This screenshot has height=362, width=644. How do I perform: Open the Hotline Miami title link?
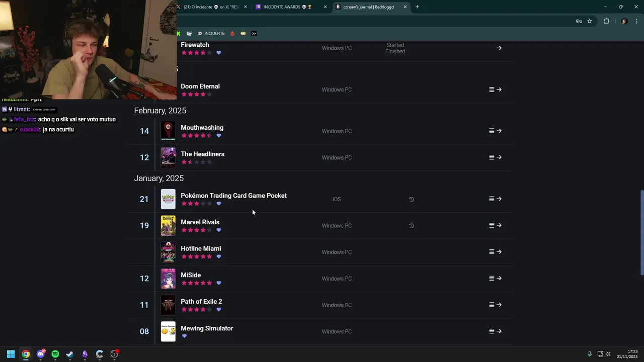point(201,249)
